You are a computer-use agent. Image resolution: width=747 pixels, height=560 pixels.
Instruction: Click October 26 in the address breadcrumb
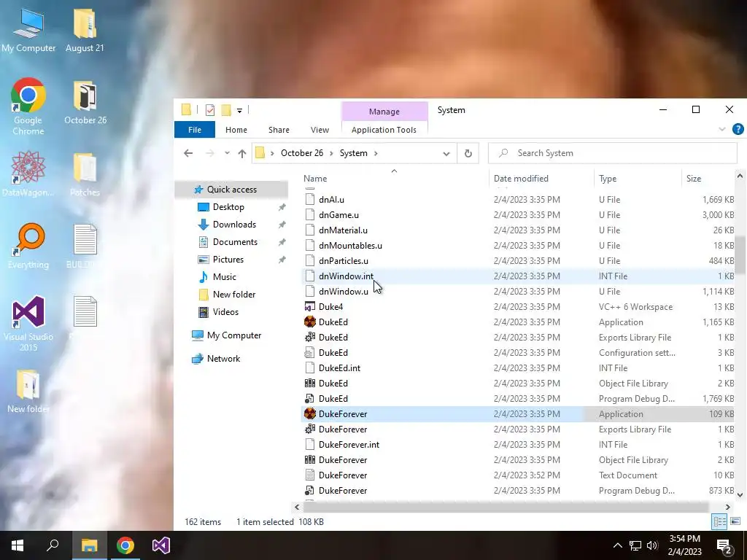(302, 153)
